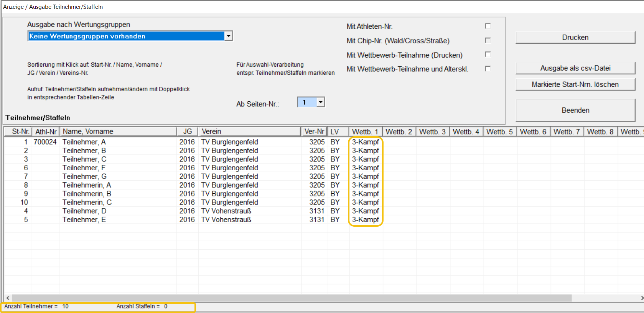The height and width of the screenshot is (313, 644).
Task: Select the Teilnehmer, E TV Vohenstrauß row
Action: pyautogui.click(x=84, y=220)
